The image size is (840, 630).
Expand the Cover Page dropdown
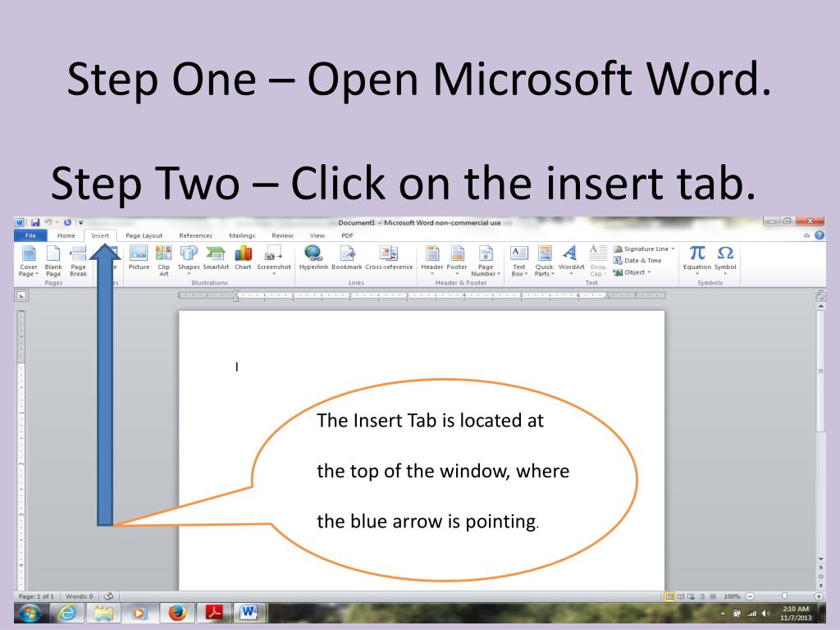(29, 260)
